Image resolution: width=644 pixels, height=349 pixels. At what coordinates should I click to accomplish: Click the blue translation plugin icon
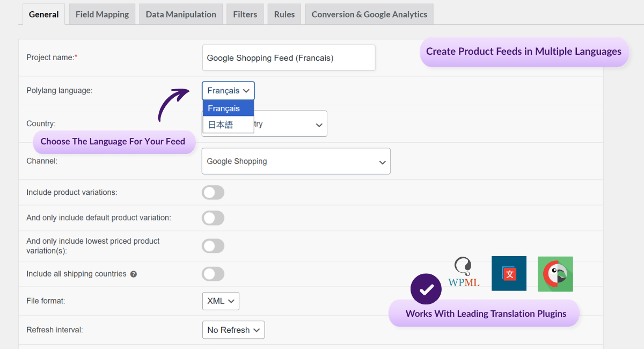point(509,273)
